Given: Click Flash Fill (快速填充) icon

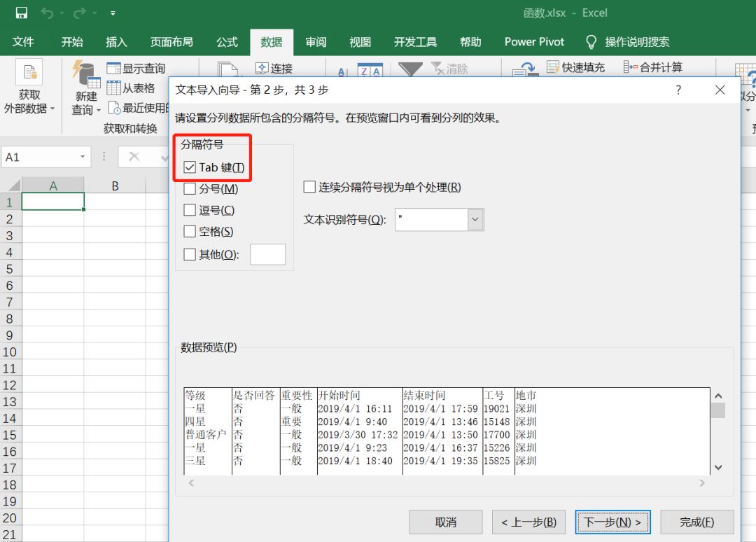Looking at the screenshot, I should pyautogui.click(x=553, y=67).
